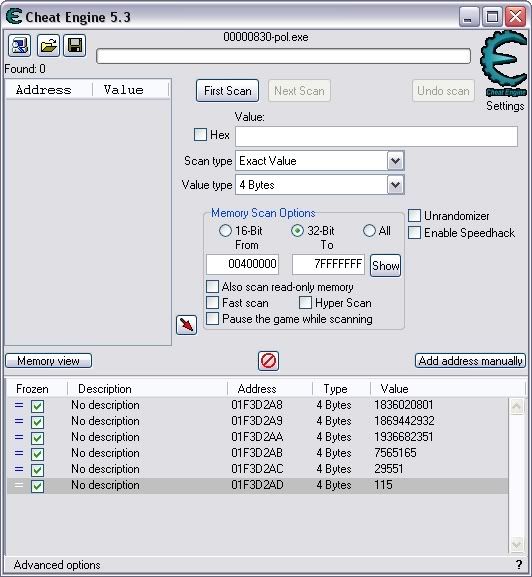This screenshot has height=577, width=532.
Task: Open a saved cheat table folder icon
Action: pos(48,46)
